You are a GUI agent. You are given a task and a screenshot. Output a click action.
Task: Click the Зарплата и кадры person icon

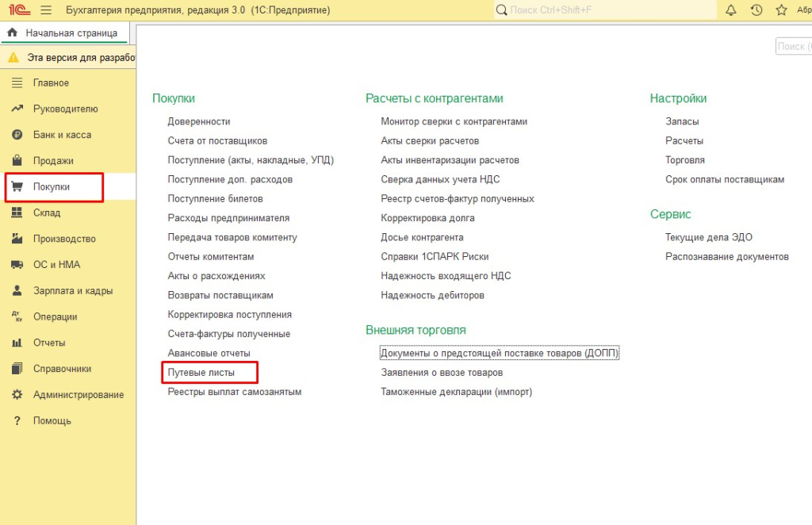click(x=17, y=290)
